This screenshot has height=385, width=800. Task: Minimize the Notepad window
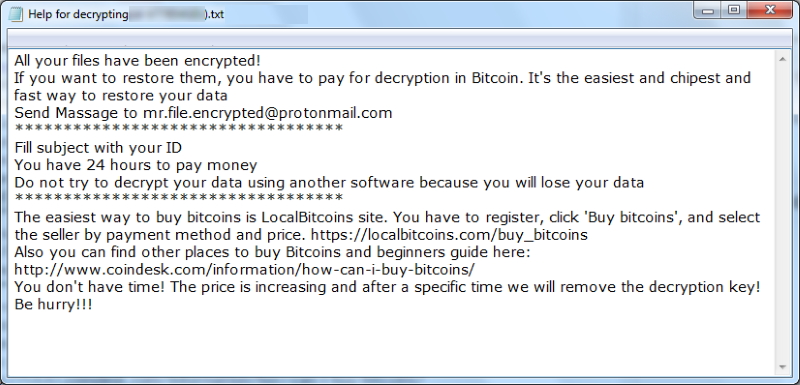pos(708,11)
